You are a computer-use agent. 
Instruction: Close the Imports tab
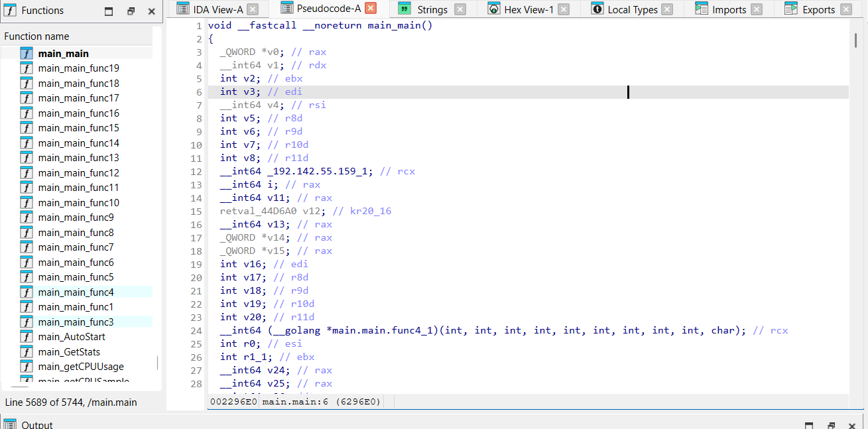tap(757, 9)
